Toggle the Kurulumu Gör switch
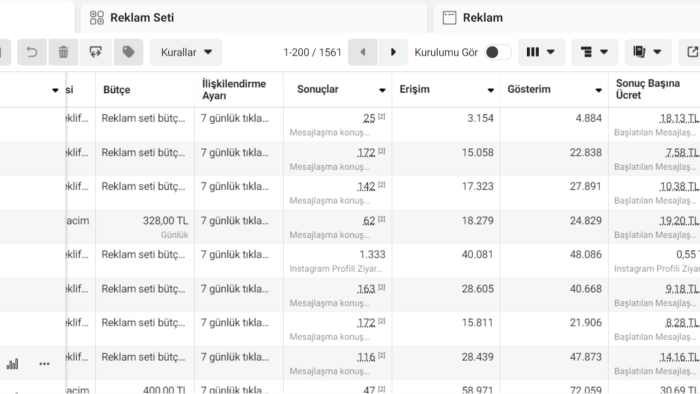 coord(498,52)
